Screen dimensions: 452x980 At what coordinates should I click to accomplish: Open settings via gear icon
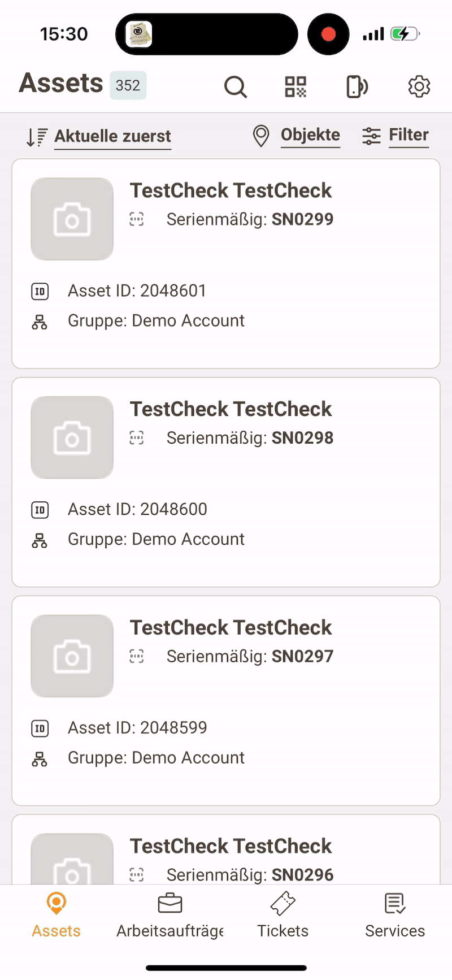point(419,87)
